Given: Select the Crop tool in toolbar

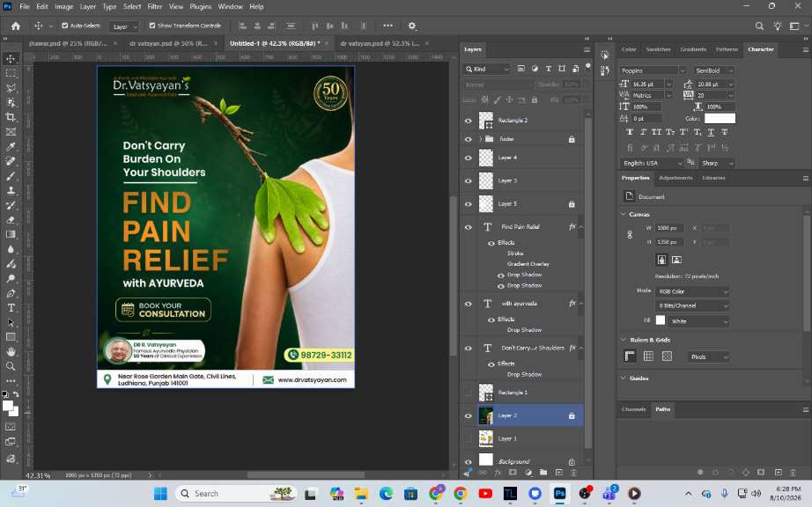Looking at the screenshot, I should click(x=11, y=117).
